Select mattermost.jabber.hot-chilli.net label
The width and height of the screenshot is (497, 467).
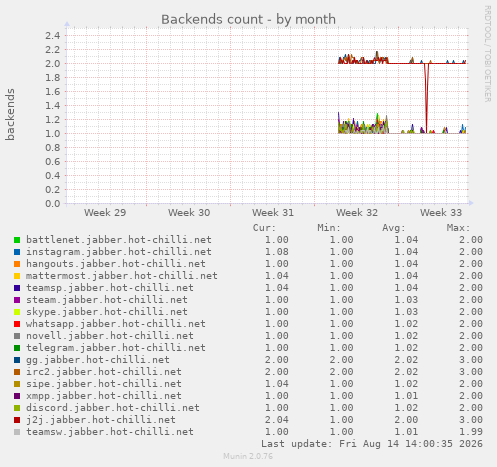(122, 276)
